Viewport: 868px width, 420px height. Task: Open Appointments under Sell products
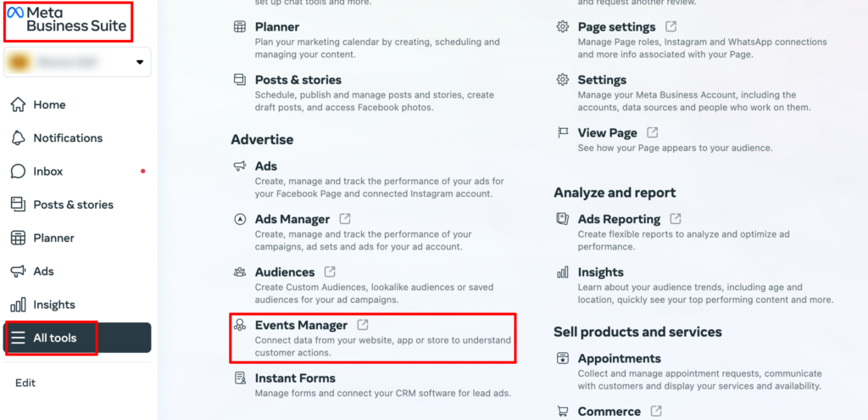[620, 359]
